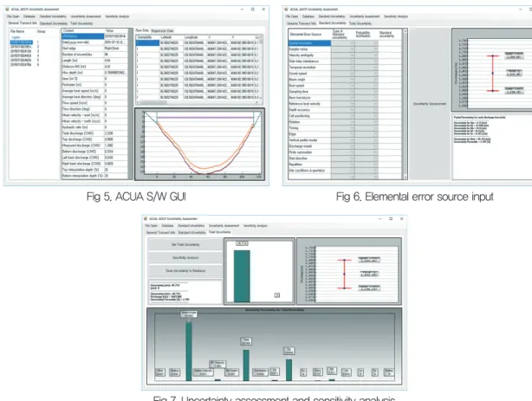
Task: Open Database menu in the Fig 5 window
Action: coord(29,16)
